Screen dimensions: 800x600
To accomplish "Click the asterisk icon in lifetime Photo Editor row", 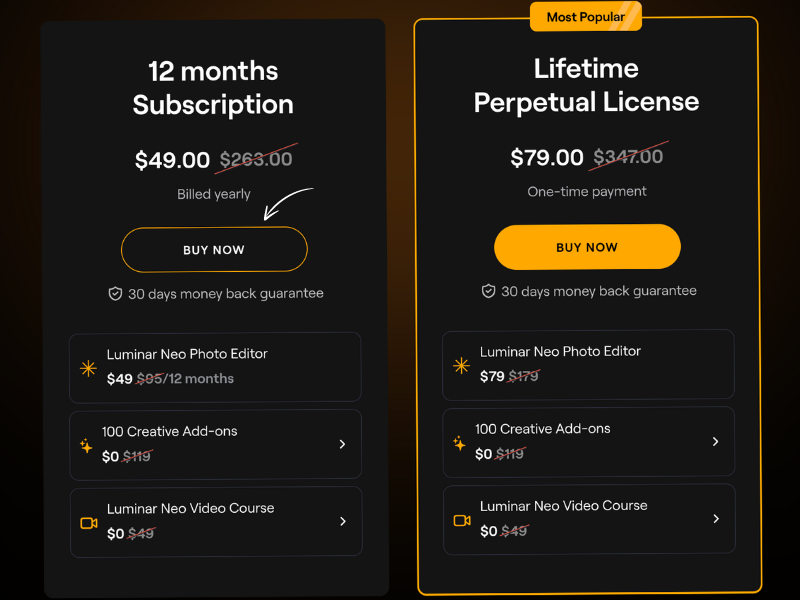I will pos(461,365).
